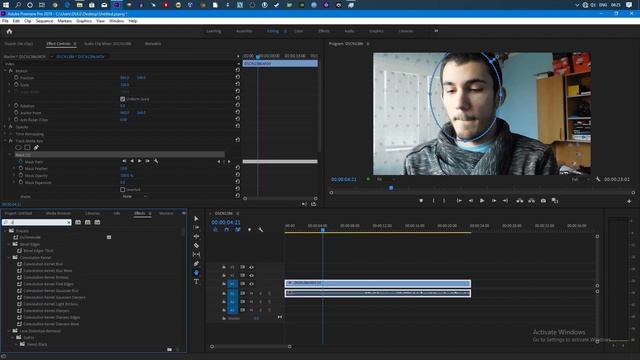Select the Type tool
Screen dimensions: 640x360
point(196,282)
